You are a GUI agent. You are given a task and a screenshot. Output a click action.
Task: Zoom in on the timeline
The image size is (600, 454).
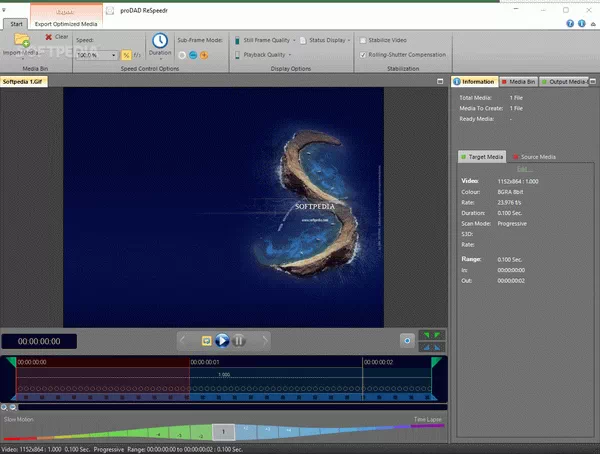coord(4,407)
